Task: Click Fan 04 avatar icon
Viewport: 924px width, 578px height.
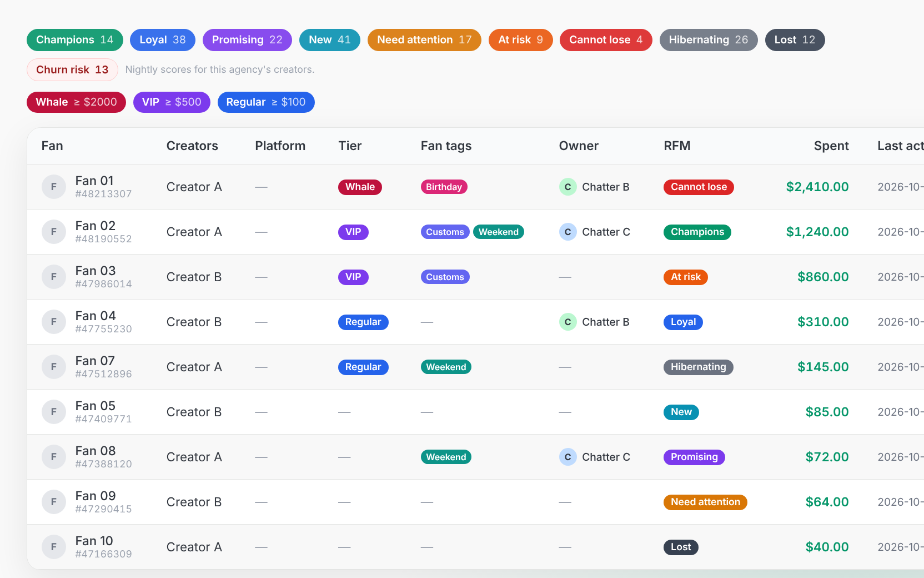Action: (x=54, y=322)
